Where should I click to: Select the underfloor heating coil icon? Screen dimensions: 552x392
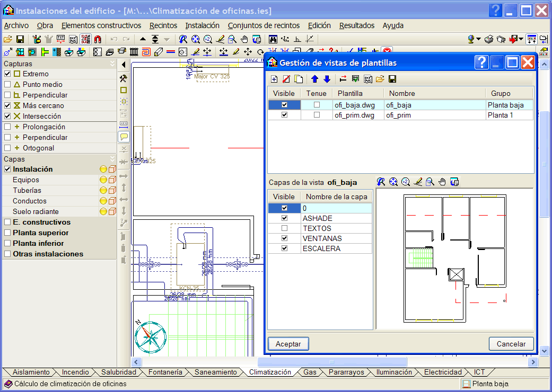point(146,52)
